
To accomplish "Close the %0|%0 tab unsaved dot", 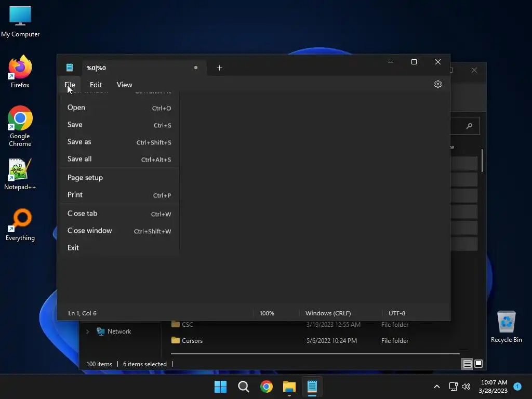I will click(196, 68).
